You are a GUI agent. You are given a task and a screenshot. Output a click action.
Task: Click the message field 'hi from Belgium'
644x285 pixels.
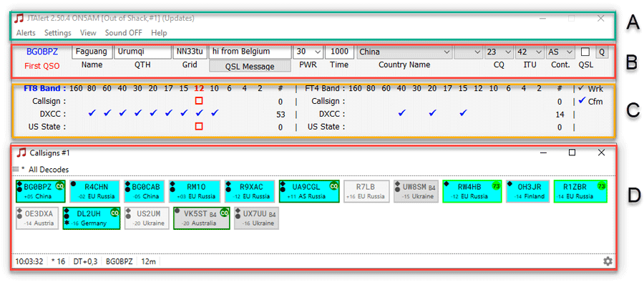tap(250, 52)
